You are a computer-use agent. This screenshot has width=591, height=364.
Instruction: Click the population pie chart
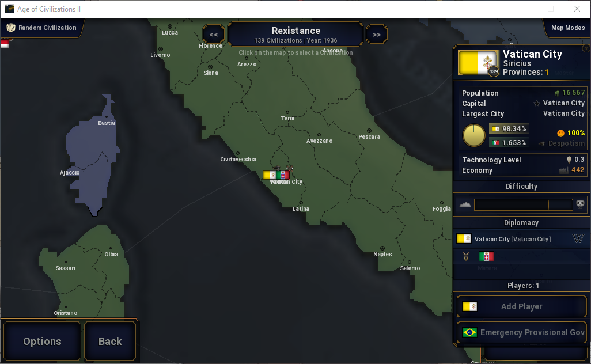coord(474,135)
